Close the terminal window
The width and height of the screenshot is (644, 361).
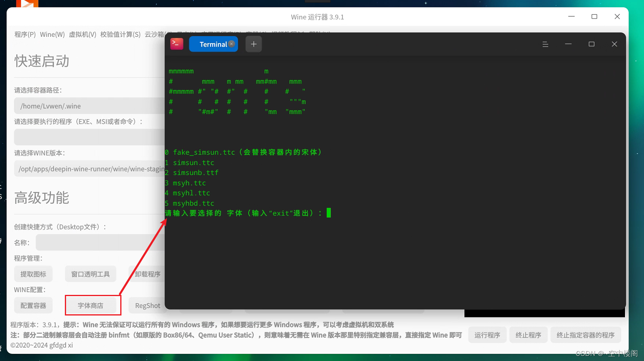pos(614,44)
